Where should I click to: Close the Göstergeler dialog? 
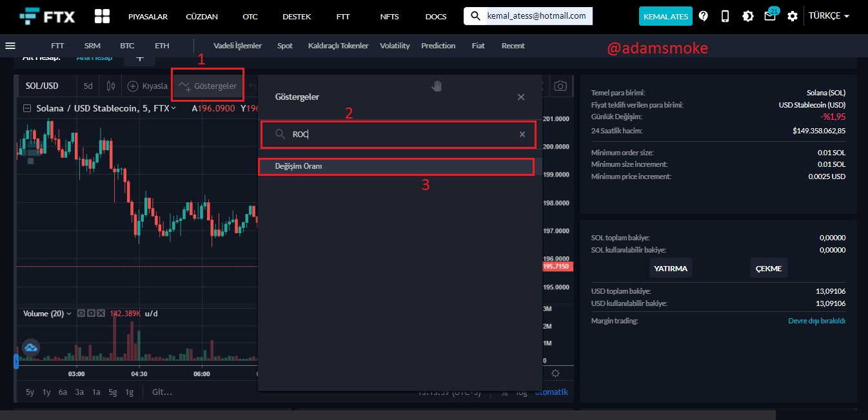pos(521,97)
